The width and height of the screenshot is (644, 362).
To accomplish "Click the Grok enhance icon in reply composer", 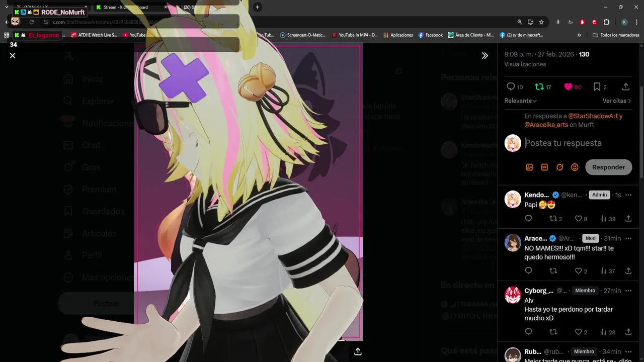I will coord(559,167).
